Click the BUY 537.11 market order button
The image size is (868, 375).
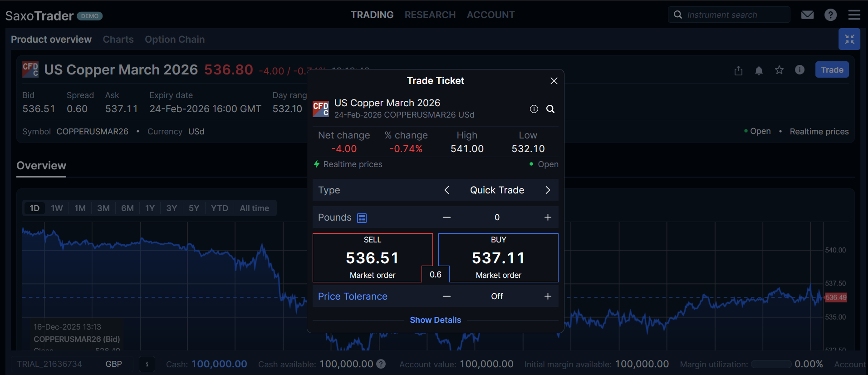click(x=498, y=257)
